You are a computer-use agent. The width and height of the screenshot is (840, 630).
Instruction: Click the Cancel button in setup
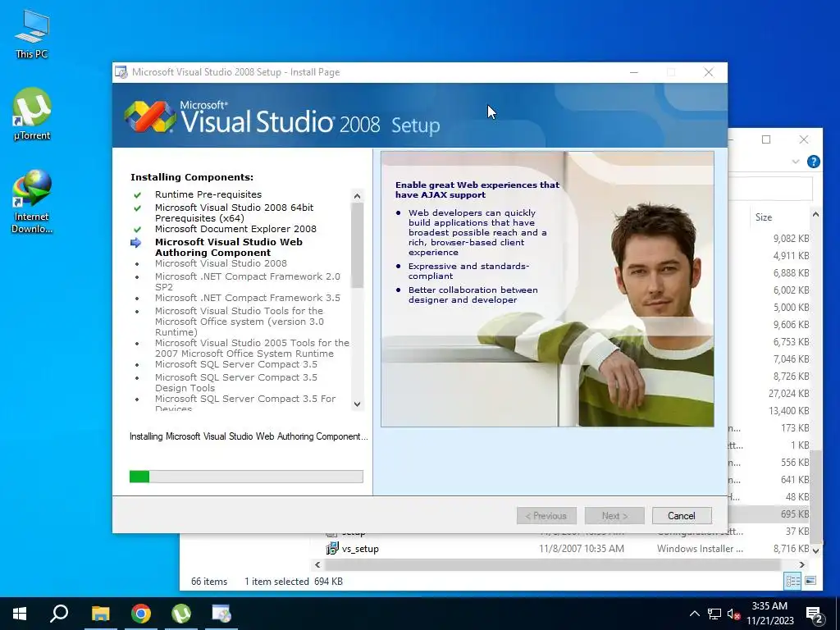pos(682,516)
